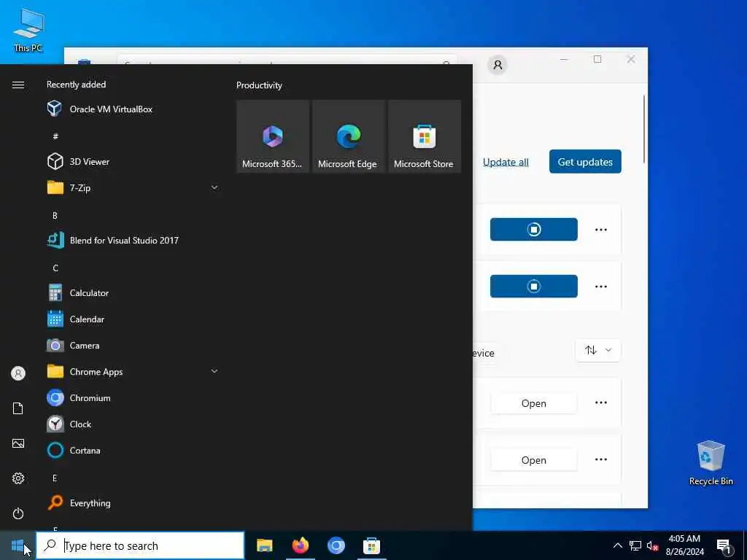The width and height of the screenshot is (747, 560).
Task: Click the B letter header
Action: point(55,216)
